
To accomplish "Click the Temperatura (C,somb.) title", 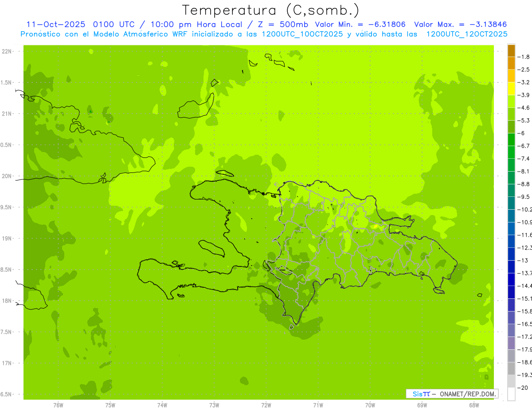I will (271, 10).
